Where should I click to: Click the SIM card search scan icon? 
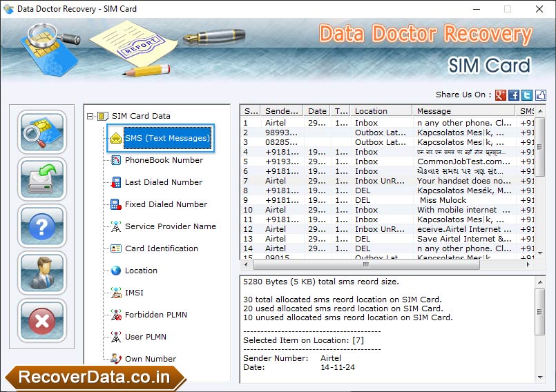pyautogui.click(x=42, y=132)
